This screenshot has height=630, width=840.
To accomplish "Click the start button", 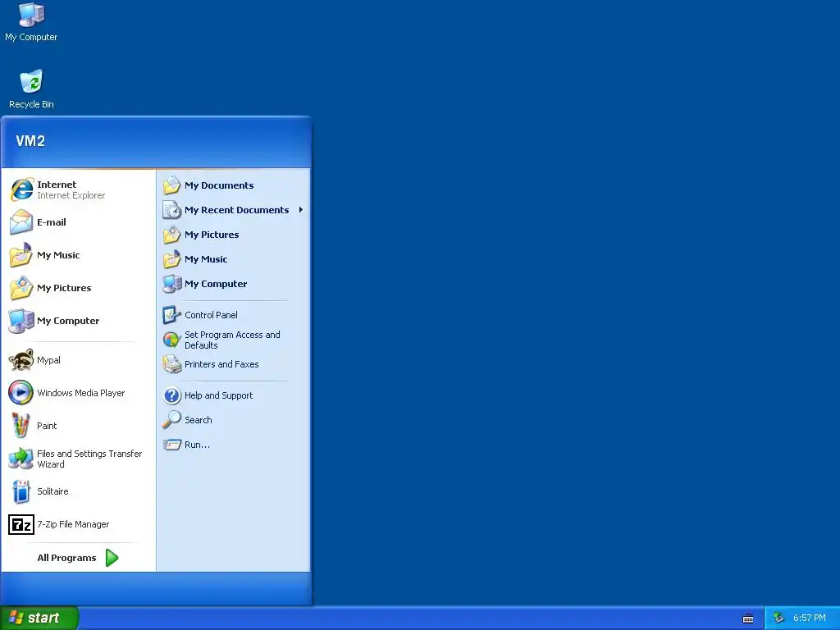I will tap(39, 618).
